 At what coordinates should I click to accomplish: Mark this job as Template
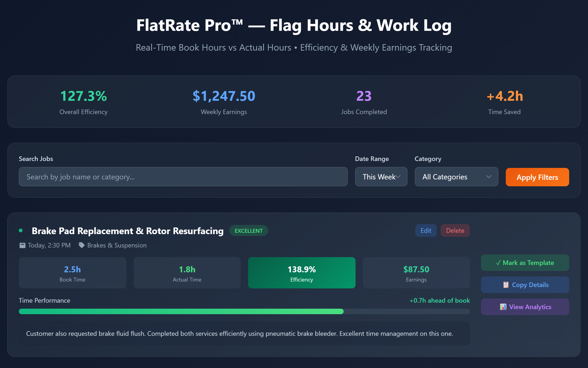pos(525,263)
